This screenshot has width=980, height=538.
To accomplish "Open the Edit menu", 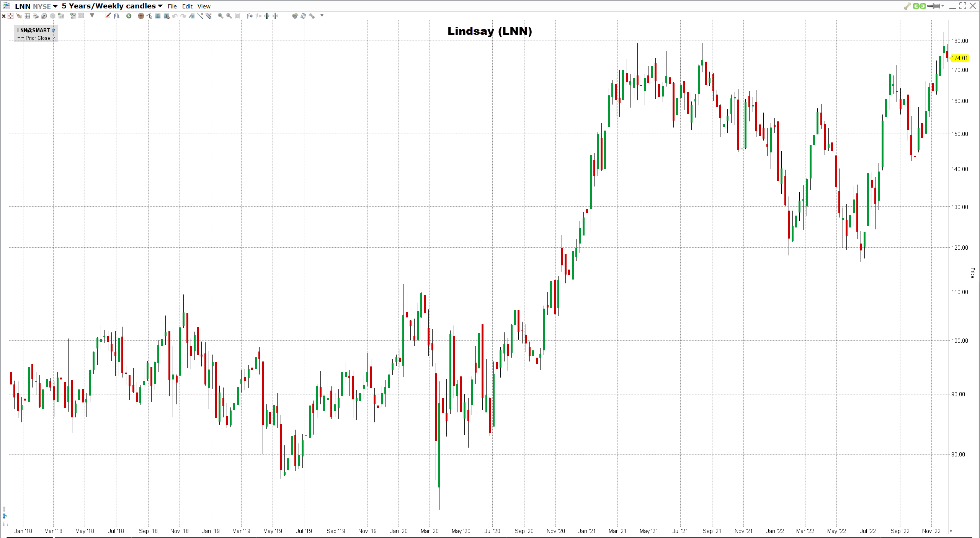I will point(187,7).
